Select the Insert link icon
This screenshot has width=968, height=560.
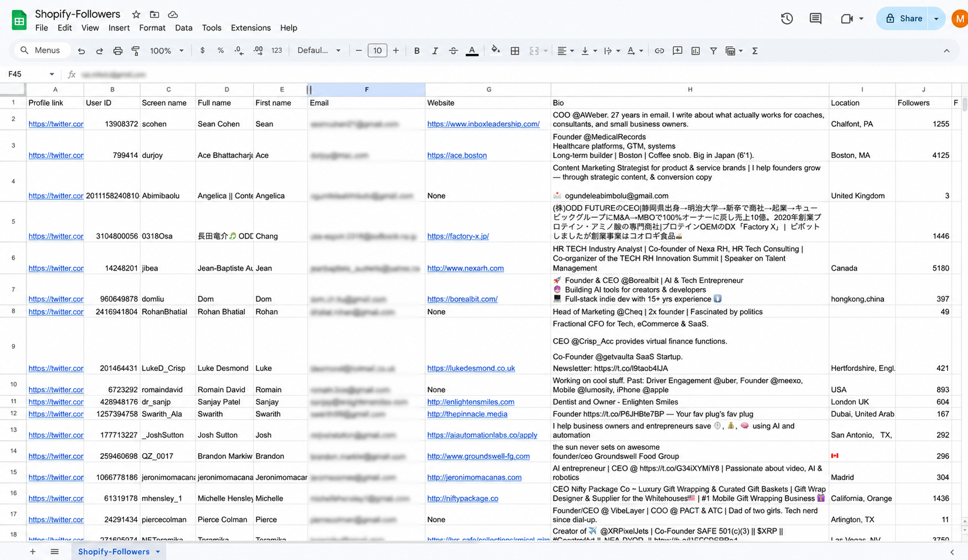coord(659,50)
